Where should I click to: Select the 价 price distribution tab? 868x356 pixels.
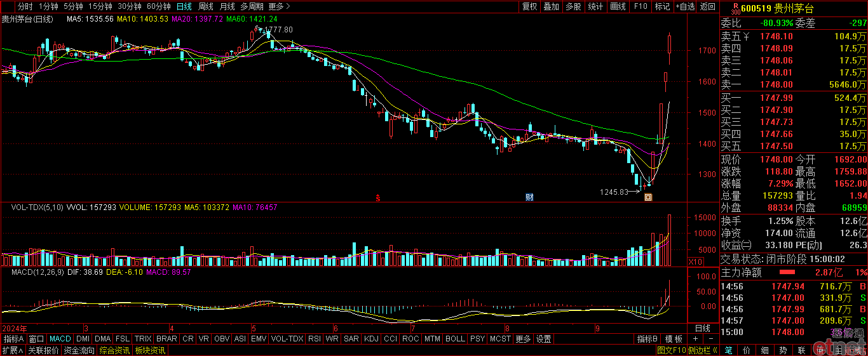tap(747, 350)
